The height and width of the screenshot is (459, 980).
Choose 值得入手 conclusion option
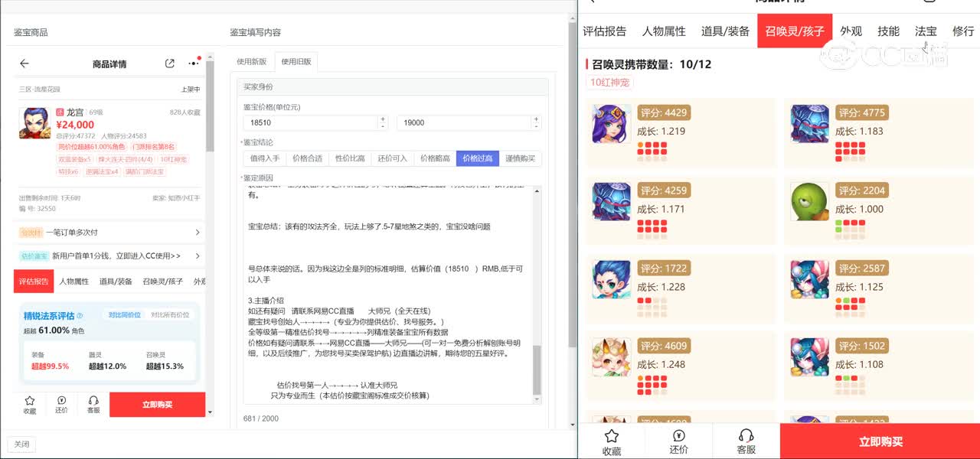coord(265,158)
